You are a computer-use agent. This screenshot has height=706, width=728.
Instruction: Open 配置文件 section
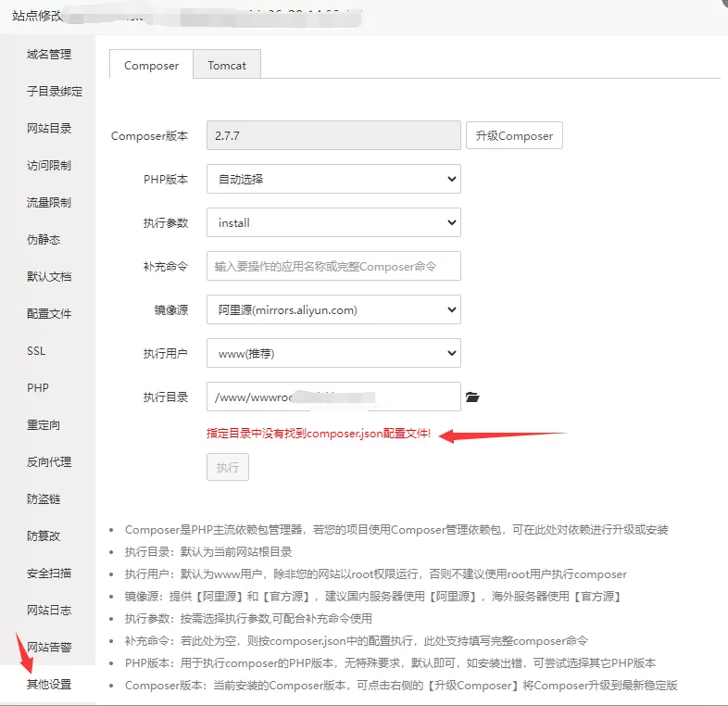click(x=49, y=314)
